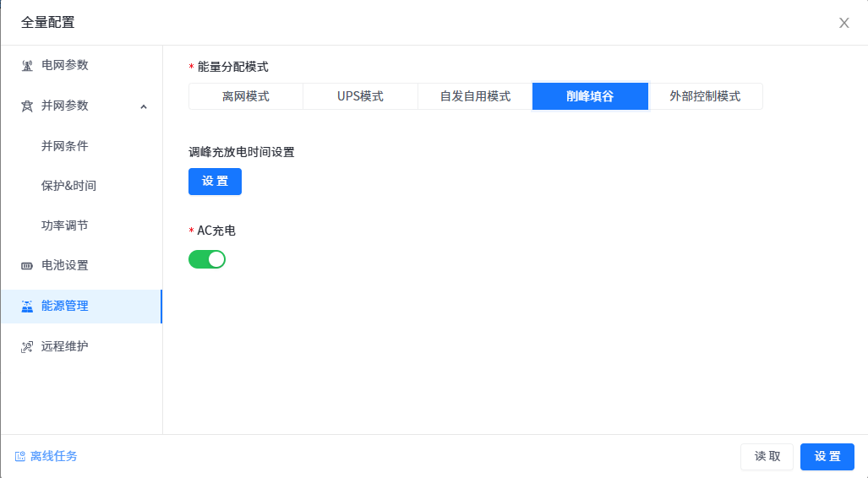Select 外部控制模式 option
This screenshot has width=868, height=478.
coord(705,96)
